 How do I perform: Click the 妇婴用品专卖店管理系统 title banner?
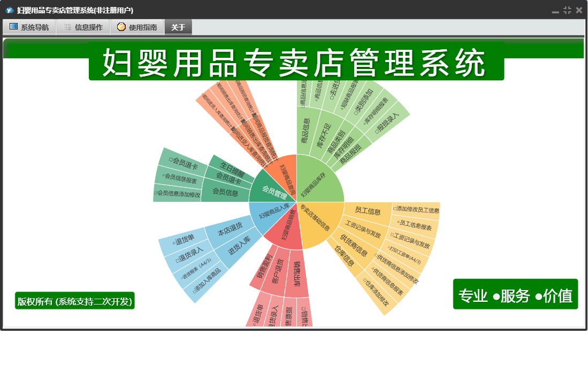[296, 62]
